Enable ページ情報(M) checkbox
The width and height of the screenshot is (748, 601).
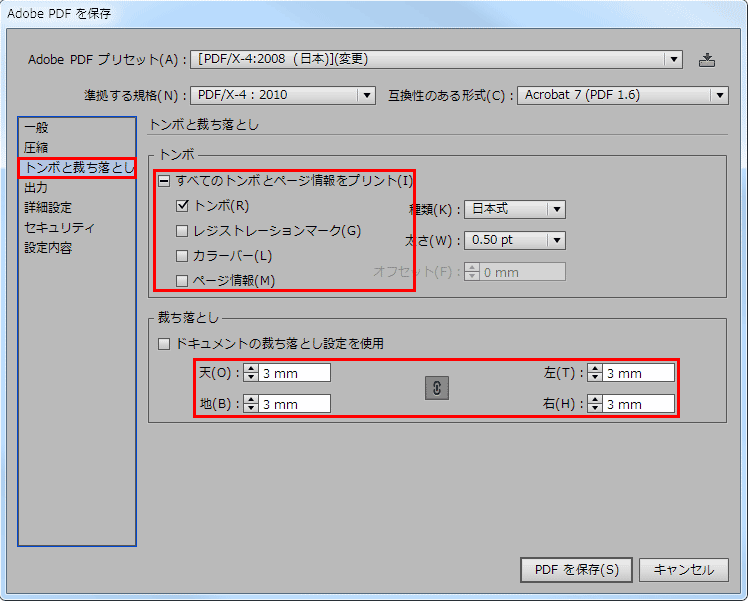(x=182, y=280)
